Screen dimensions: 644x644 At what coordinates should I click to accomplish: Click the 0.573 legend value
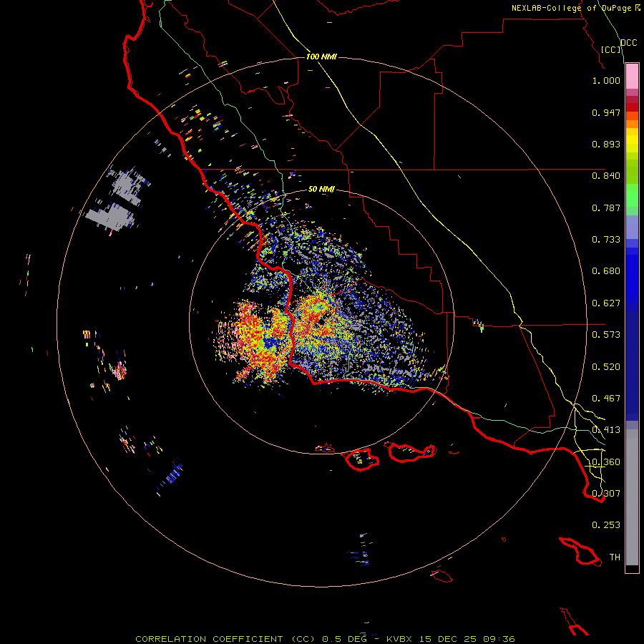tap(606, 335)
